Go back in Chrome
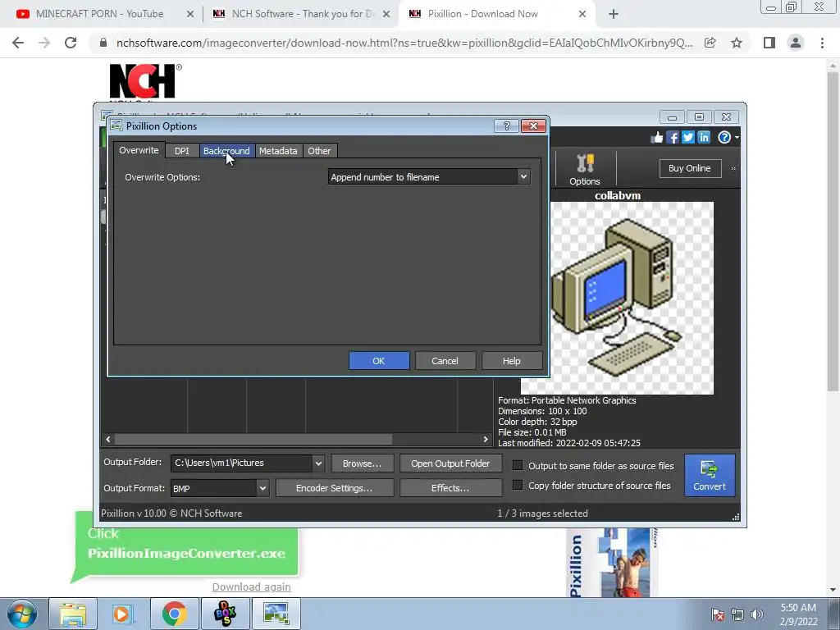This screenshot has width=840, height=630. coord(18,43)
